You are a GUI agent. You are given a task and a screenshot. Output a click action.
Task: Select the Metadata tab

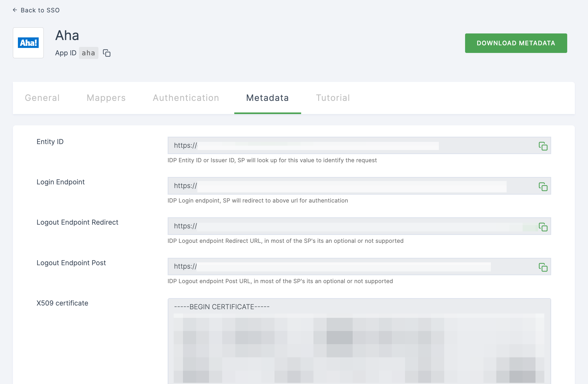tap(267, 98)
